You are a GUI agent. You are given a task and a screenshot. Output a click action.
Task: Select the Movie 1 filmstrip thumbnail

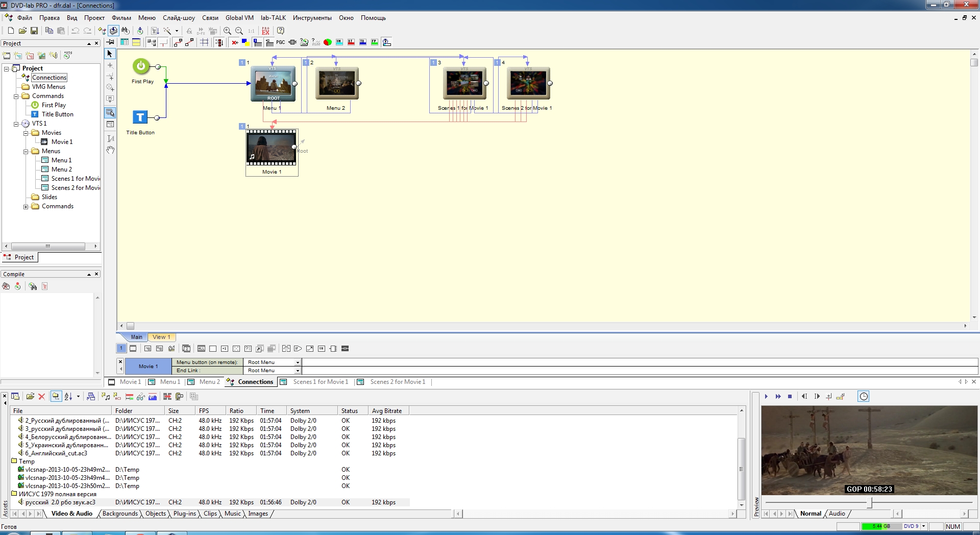pos(272,147)
